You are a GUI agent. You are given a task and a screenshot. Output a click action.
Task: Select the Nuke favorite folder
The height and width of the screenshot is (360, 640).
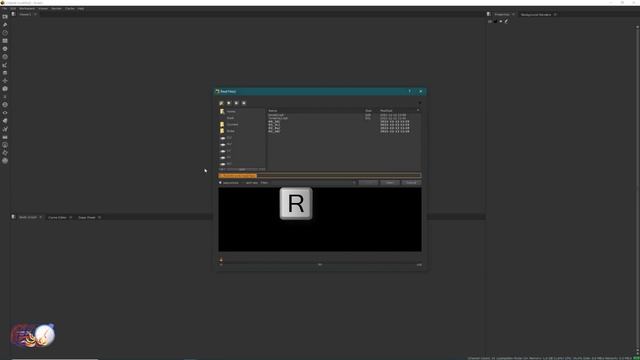pos(231,131)
